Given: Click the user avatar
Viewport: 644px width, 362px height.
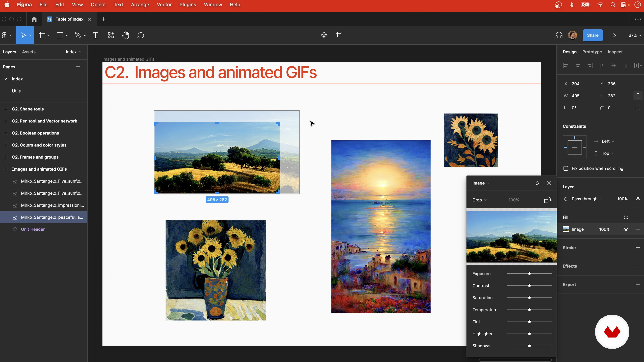Looking at the screenshot, I should (573, 35).
